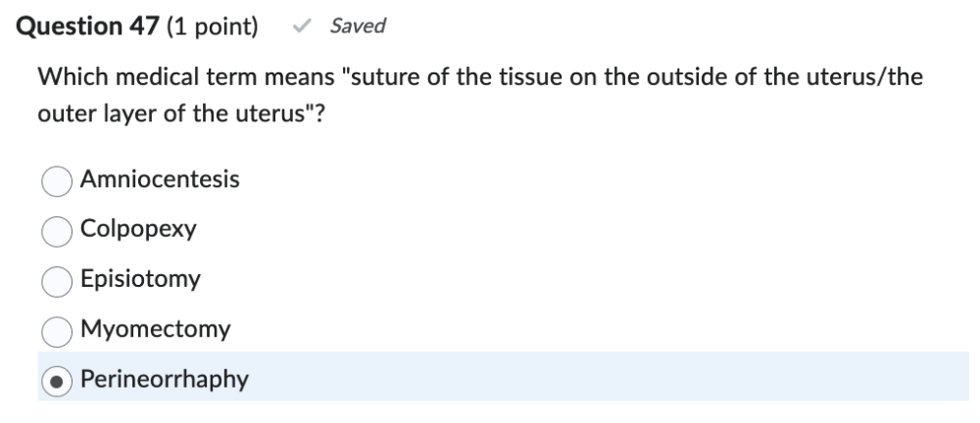Click the Amniocentesis answer label text
The height and width of the screenshot is (423, 980).
(160, 179)
